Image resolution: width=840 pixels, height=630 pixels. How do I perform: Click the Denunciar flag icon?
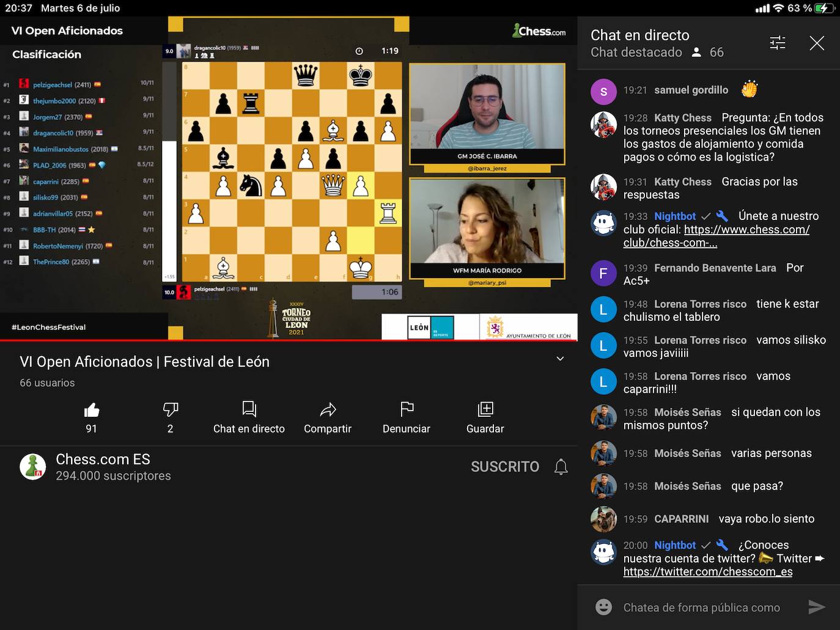pos(406,409)
